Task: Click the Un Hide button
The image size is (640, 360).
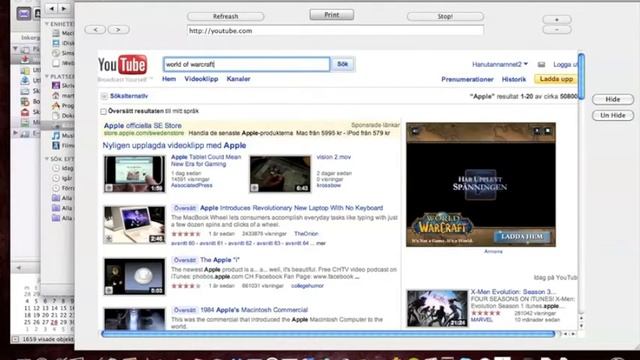Action: click(613, 116)
